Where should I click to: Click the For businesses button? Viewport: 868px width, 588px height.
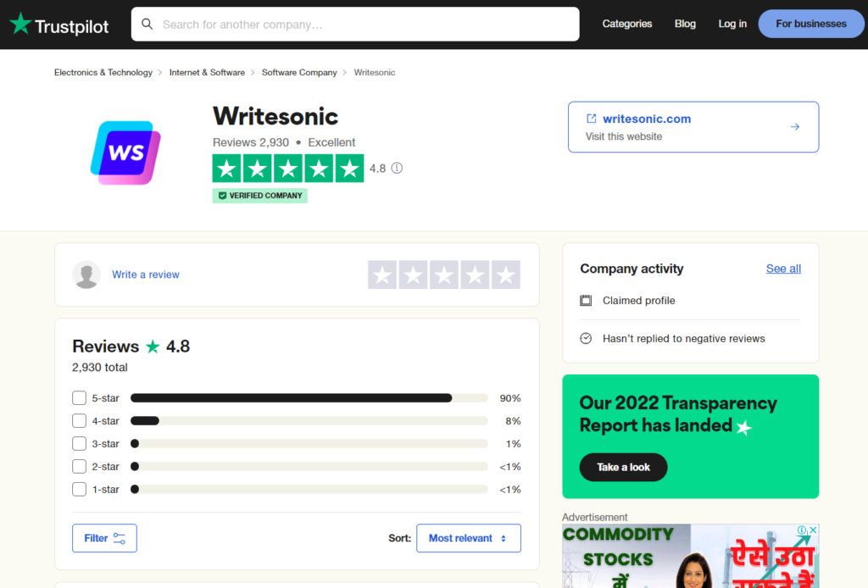click(x=811, y=24)
